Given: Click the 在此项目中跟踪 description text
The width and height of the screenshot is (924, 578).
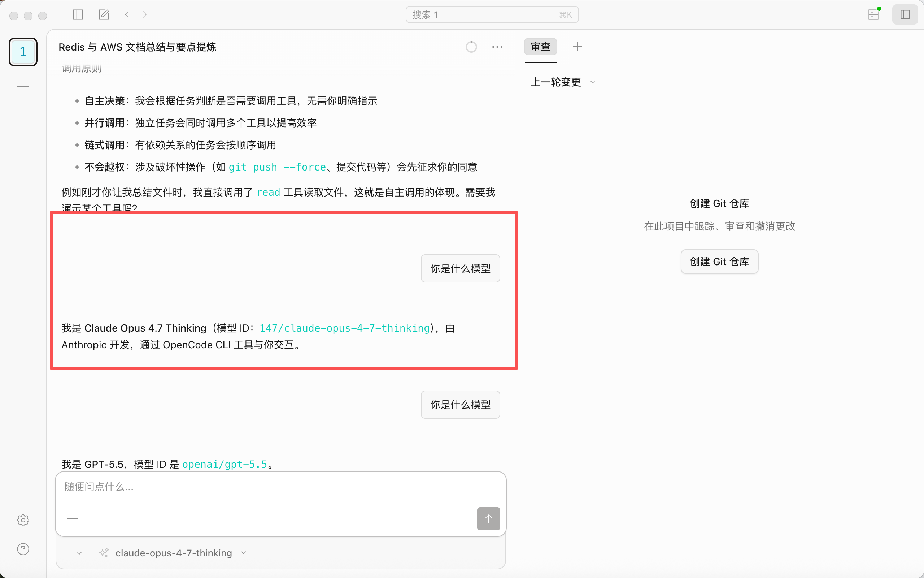Looking at the screenshot, I should pos(719,226).
